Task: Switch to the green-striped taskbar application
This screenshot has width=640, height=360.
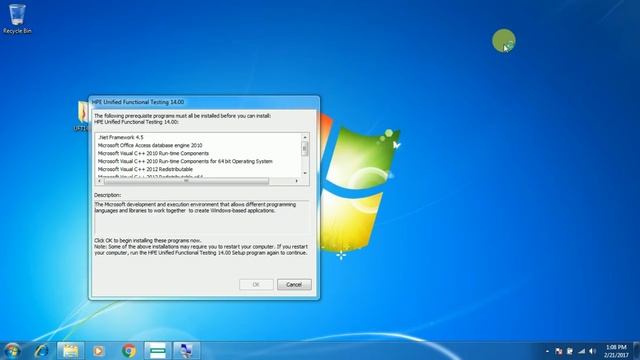Action: click(x=158, y=351)
